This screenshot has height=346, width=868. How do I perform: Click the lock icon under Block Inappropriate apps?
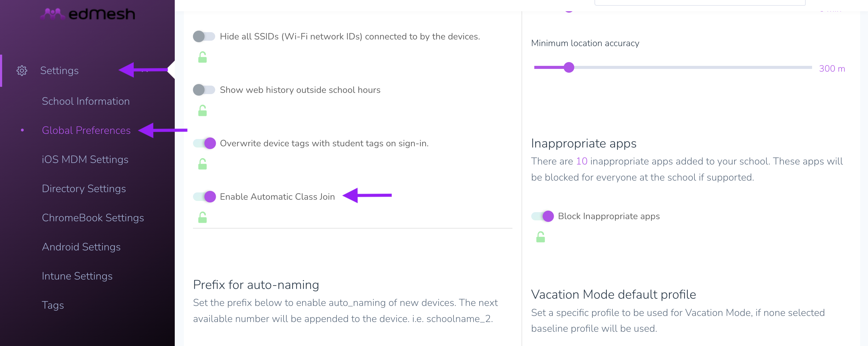click(x=540, y=237)
